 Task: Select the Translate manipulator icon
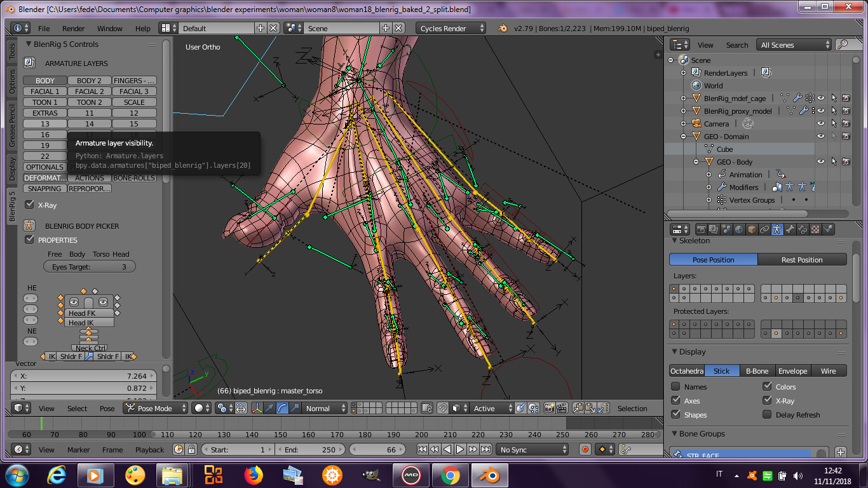click(x=269, y=409)
